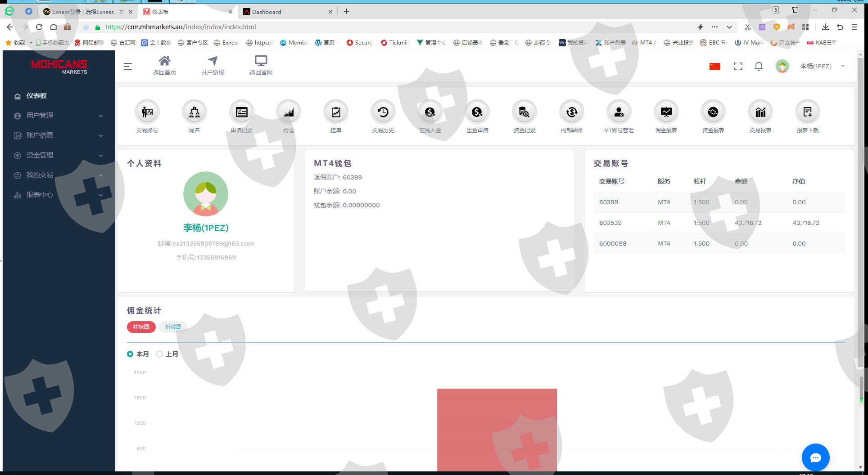Click the red bar in commission chart
Screen dimensions: 868x475
point(497,430)
